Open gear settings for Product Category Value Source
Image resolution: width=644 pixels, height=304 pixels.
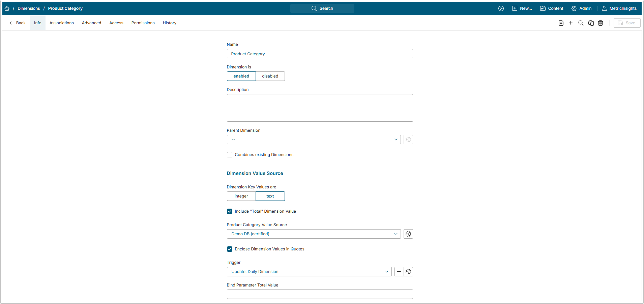coord(408,234)
